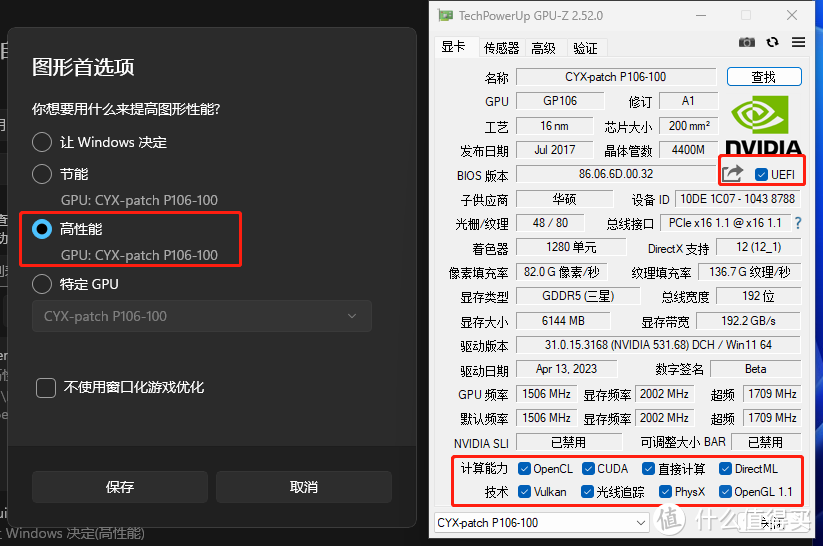Open the specific GPU dropdown CYX-patch P106-100
Viewport: 823px width, 546px height.
(x=202, y=316)
